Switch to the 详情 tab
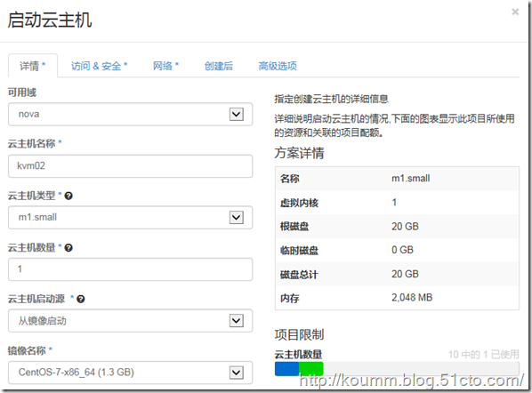Screen dimensions: 532x393 (33, 66)
